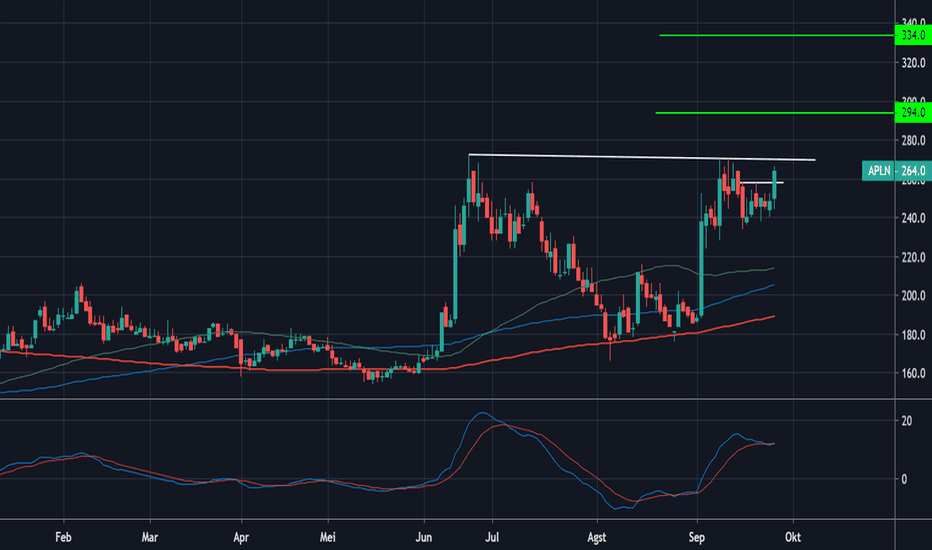Click the Feb label on time axis

(x=63, y=537)
